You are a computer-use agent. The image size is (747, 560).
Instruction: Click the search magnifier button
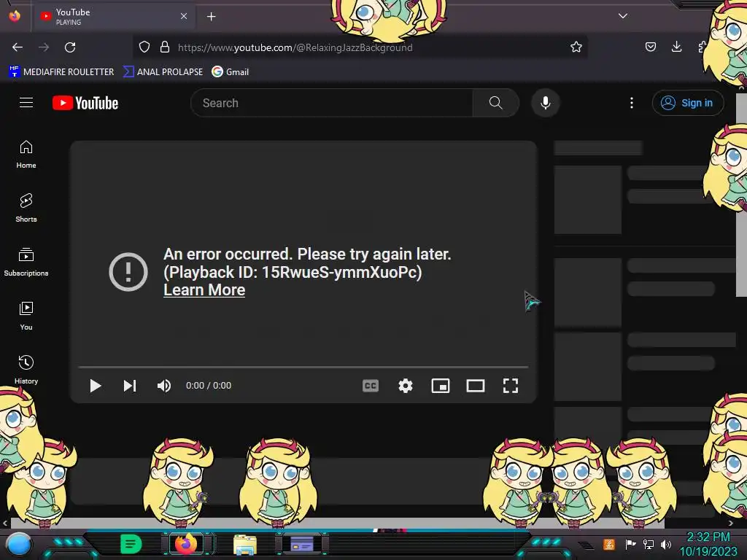pos(495,103)
